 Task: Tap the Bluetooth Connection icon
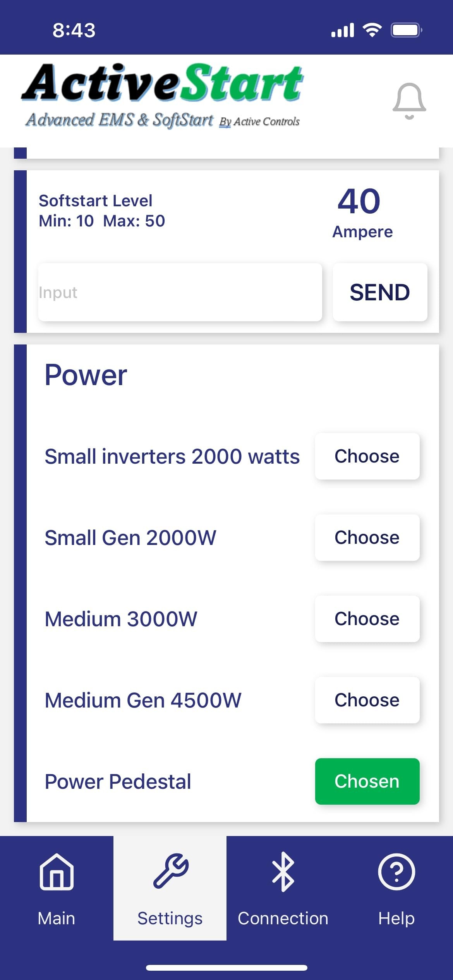(283, 872)
